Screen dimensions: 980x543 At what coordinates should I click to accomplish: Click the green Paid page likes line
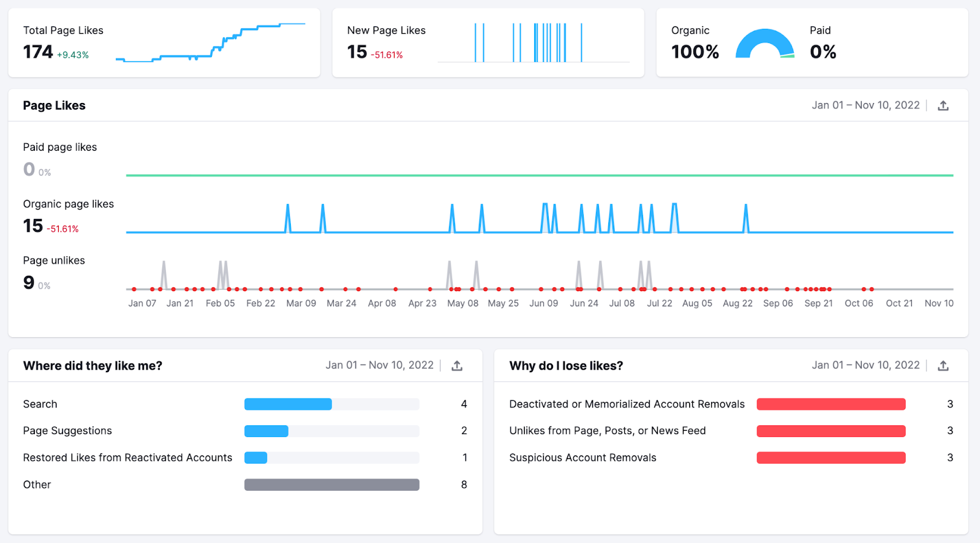pos(540,175)
